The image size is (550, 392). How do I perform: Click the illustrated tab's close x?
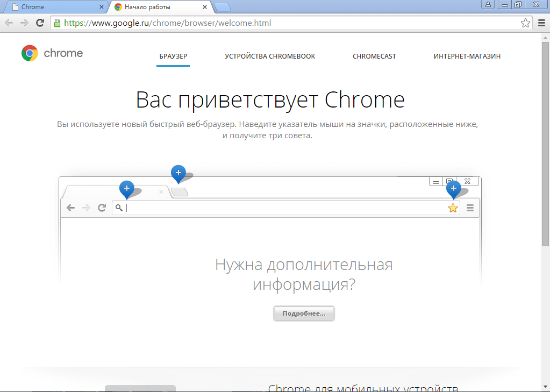[161, 192]
